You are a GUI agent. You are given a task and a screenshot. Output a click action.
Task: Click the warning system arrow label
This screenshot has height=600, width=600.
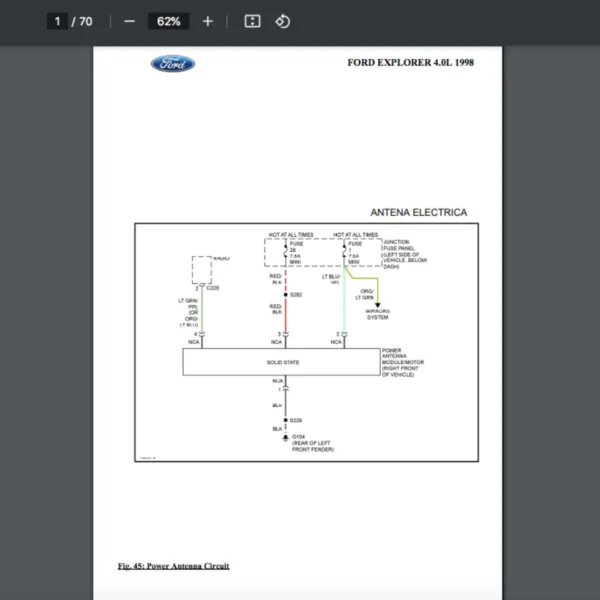(x=378, y=314)
